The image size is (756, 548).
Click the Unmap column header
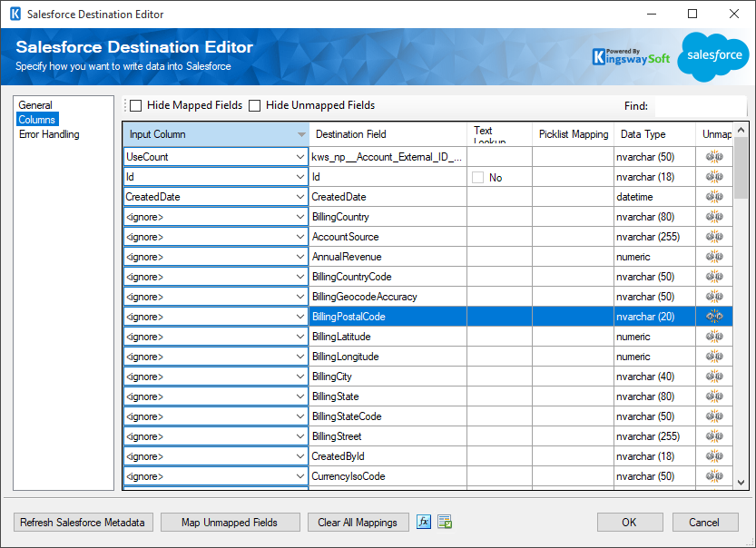[714, 134]
